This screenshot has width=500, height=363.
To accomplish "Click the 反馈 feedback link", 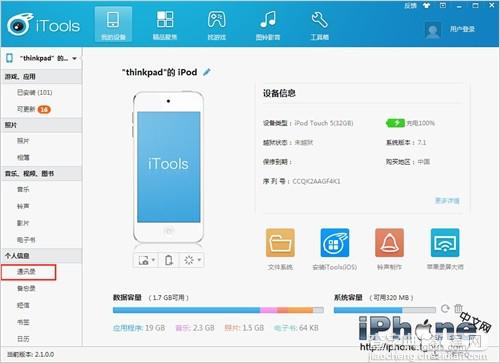I will (x=410, y=6).
